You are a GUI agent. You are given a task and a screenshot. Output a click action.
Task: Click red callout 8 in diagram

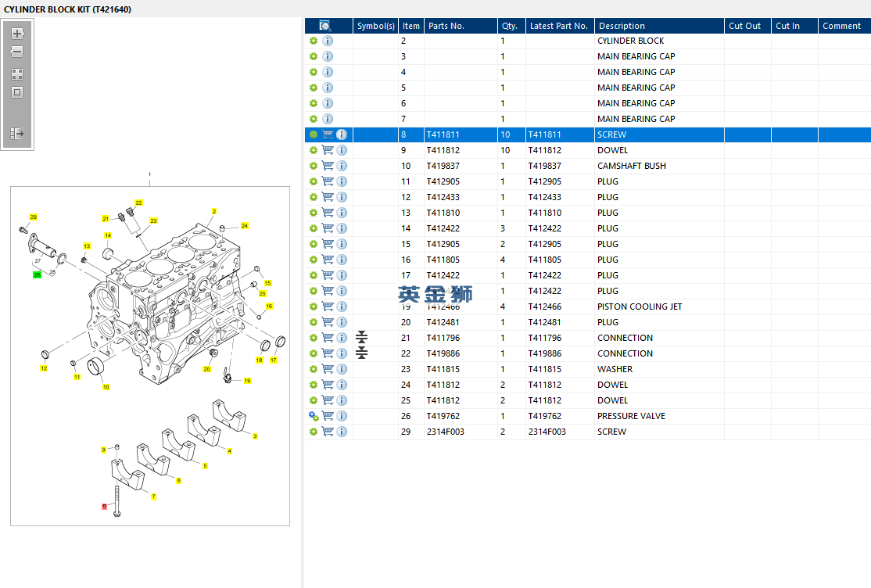[x=104, y=507]
